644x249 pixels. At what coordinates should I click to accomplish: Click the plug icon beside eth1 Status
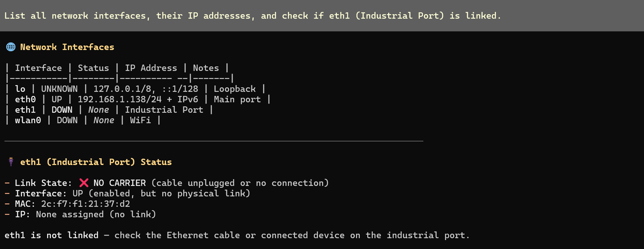tap(11, 162)
